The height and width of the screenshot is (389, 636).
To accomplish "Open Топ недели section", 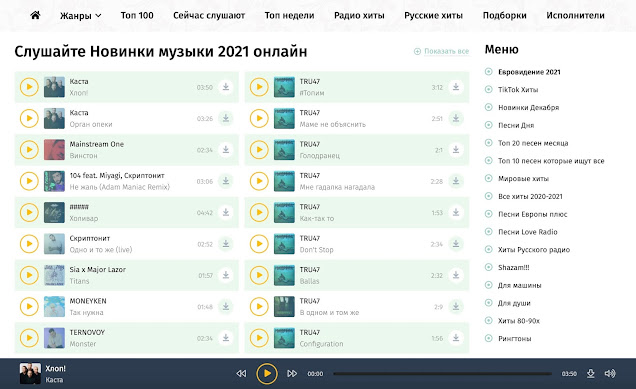I will pyautogui.click(x=290, y=15).
